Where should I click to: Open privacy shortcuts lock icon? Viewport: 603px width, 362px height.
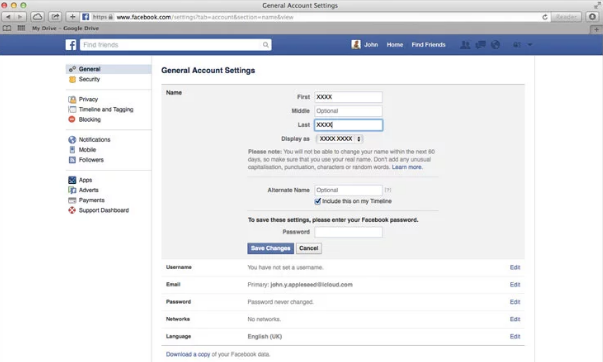517,45
